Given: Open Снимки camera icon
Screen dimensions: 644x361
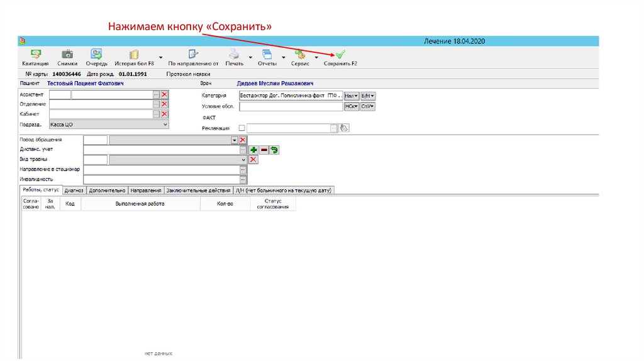Looking at the screenshot, I should pyautogui.click(x=67, y=55).
